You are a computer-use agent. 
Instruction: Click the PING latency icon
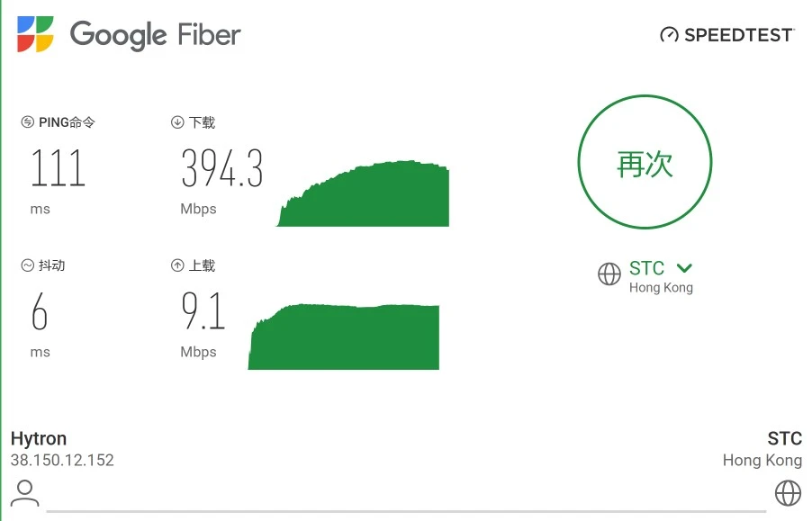tap(28, 122)
